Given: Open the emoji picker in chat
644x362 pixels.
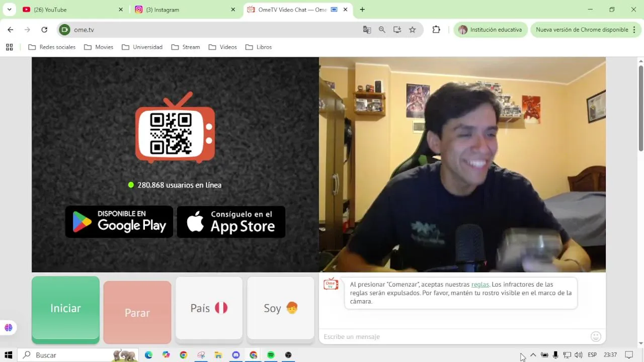Looking at the screenshot, I should point(596,336).
